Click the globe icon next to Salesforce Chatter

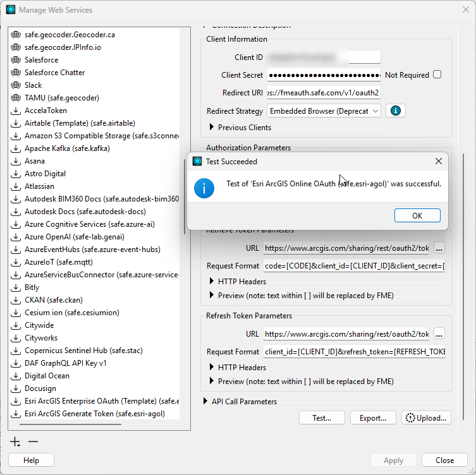tap(16, 73)
